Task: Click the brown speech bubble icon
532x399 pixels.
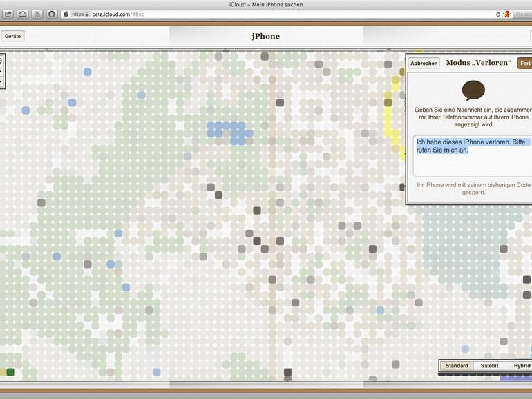Action: pyautogui.click(x=473, y=90)
